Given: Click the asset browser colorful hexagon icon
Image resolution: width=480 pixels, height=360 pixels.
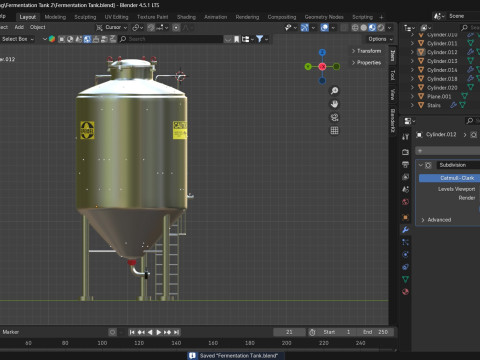Looking at the screenshot, I should point(52,39).
